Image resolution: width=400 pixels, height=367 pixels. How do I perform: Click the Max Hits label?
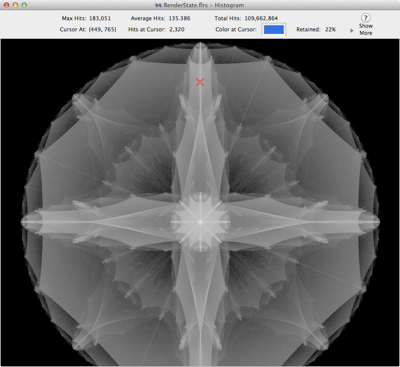point(74,18)
